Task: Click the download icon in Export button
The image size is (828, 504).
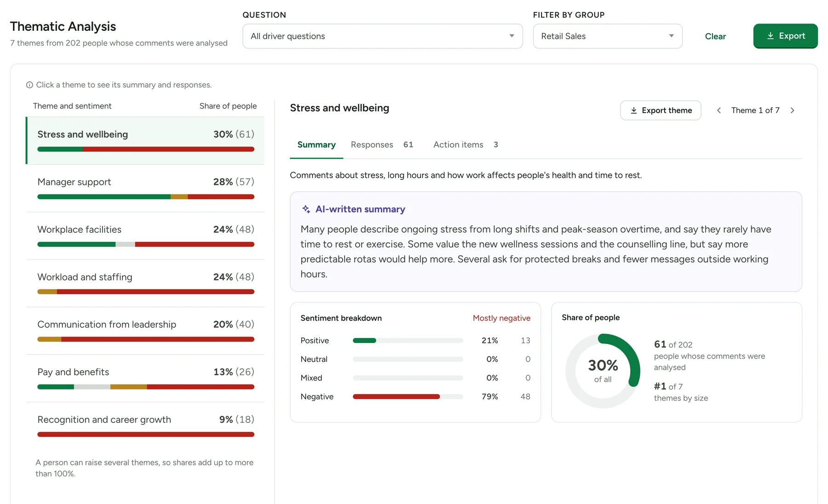Action: tap(770, 36)
